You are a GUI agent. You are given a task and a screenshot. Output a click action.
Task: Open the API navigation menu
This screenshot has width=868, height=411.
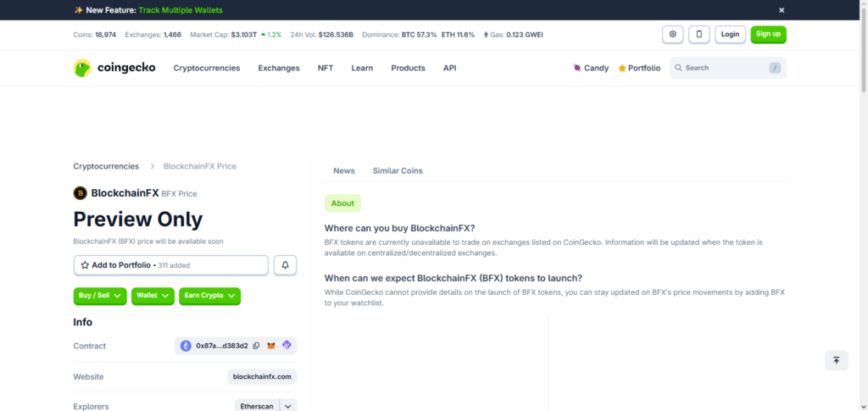click(x=449, y=68)
